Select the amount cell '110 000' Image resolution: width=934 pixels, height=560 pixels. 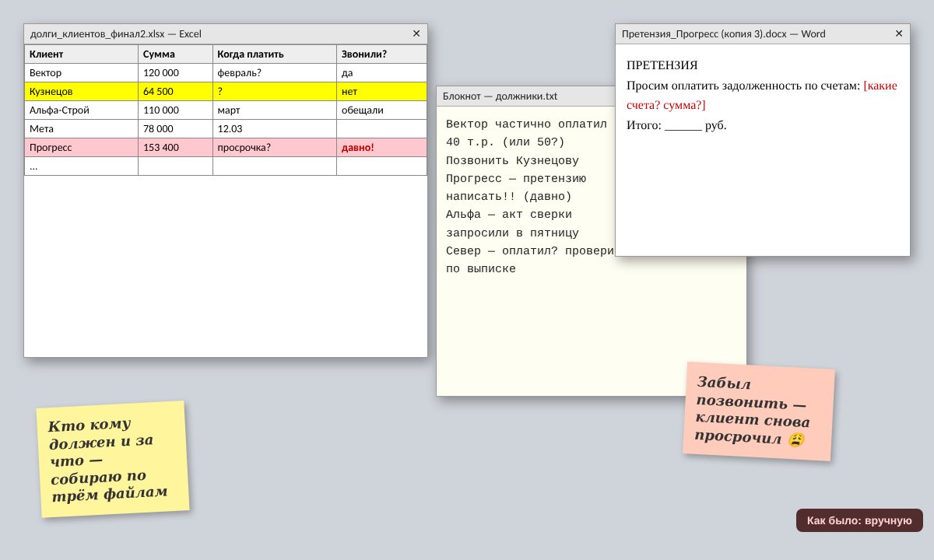click(x=176, y=110)
